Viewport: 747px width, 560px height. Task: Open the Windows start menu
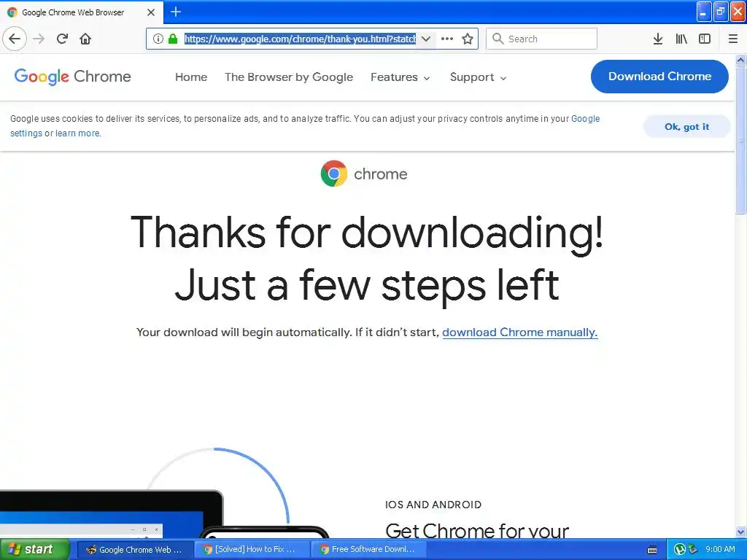click(34, 550)
